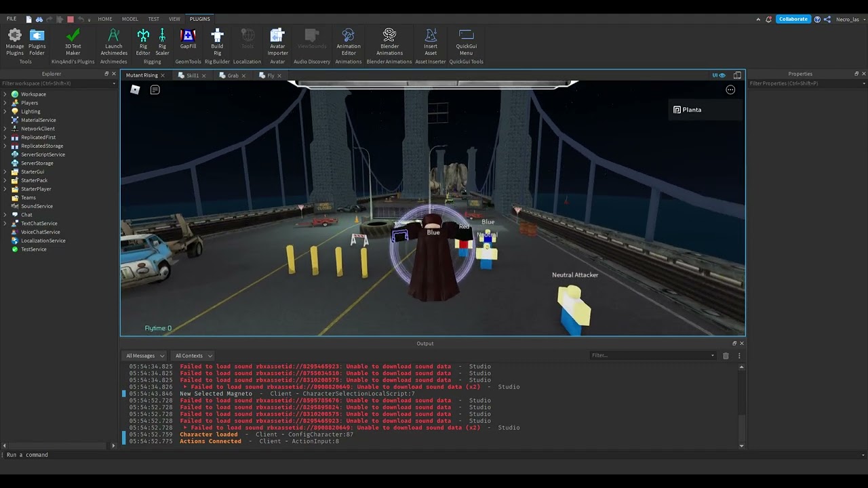Click the Collaborate button
This screenshot has height=488, width=868.
pyautogui.click(x=793, y=19)
